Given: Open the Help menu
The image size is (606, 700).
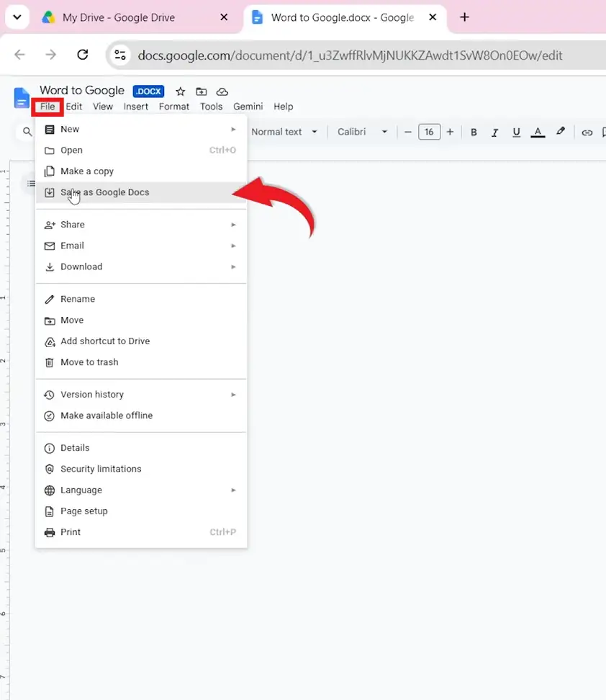Looking at the screenshot, I should pos(284,107).
